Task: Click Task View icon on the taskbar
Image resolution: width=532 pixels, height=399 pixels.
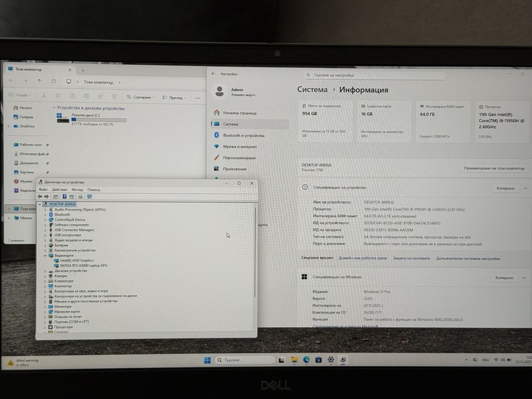Action: 281,360
